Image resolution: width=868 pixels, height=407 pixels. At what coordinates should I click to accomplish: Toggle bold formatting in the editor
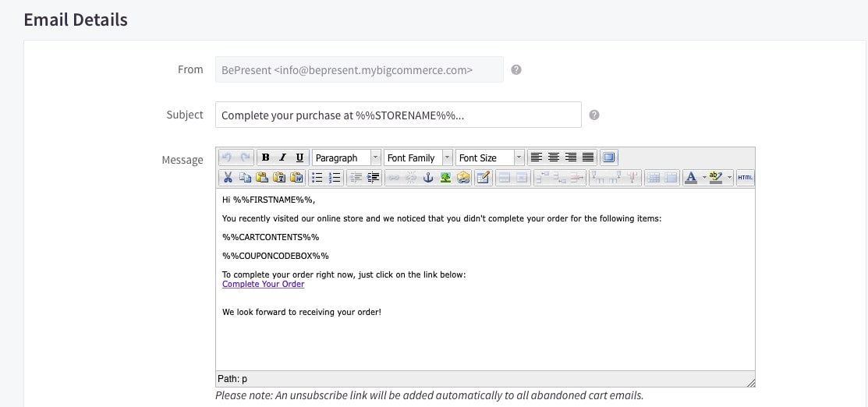[x=266, y=157]
